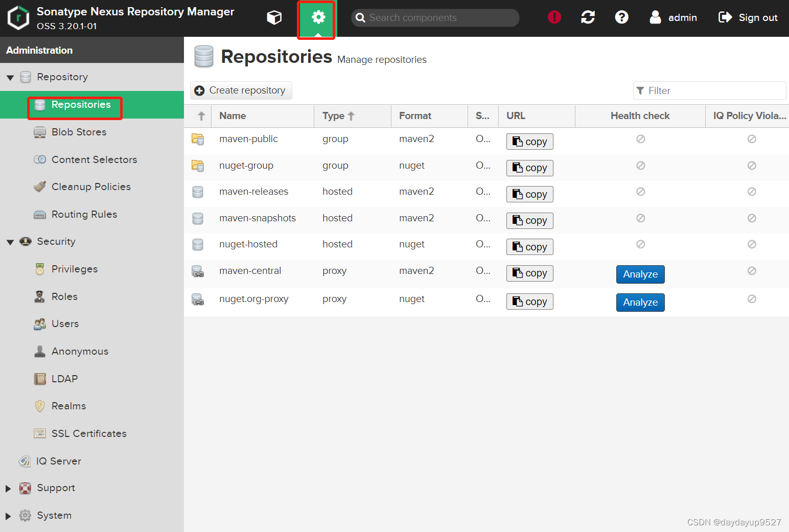Click the health check disabled icon for maven-releases
The width and height of the screenshot is (789, 532).
[640, 192]
